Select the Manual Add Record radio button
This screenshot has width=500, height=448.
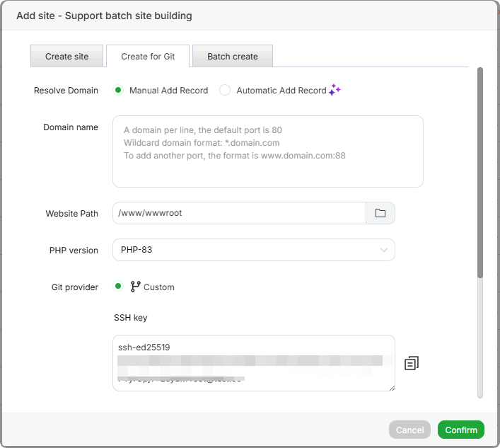[118, 90]
